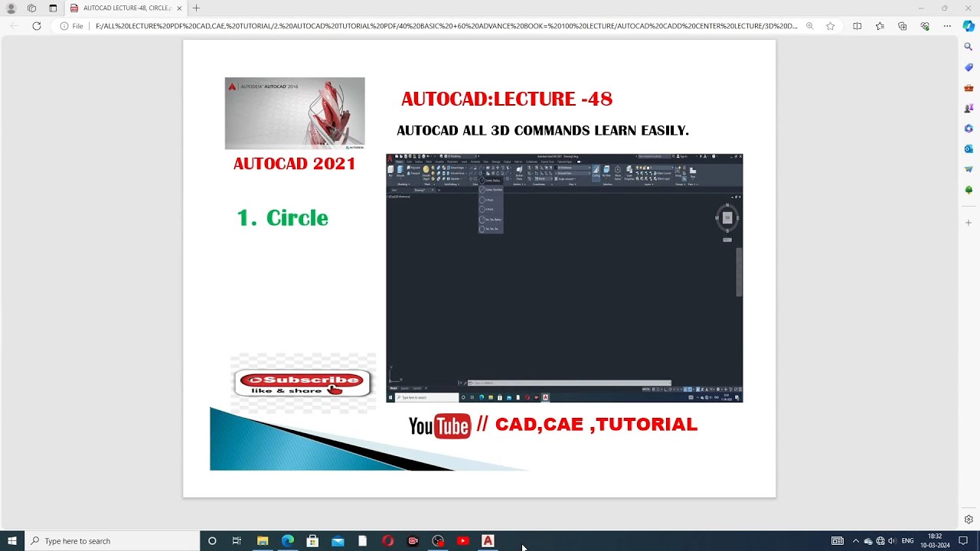This screenshot has height=551, width=980.
Task: Open Collections in browser toolbar
Action: tap(902, 26)
